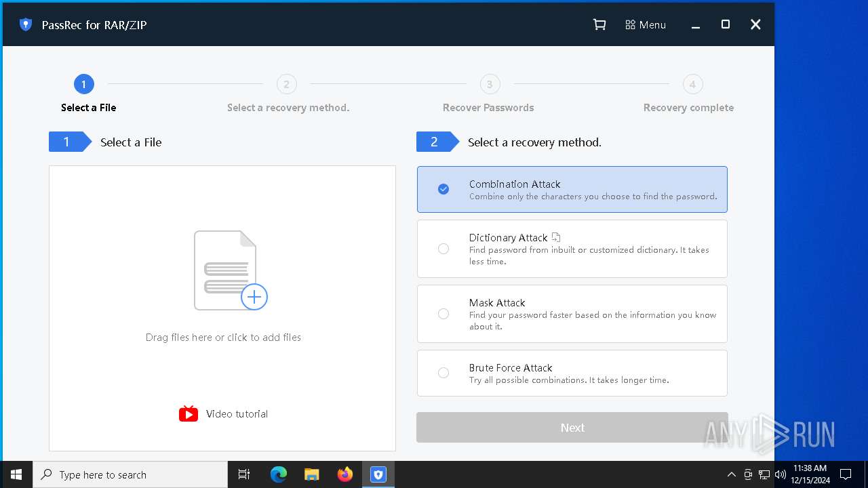Screen dimensions: 868x488
Task: Minimize the PassRec window
Action: coord(696,24)
